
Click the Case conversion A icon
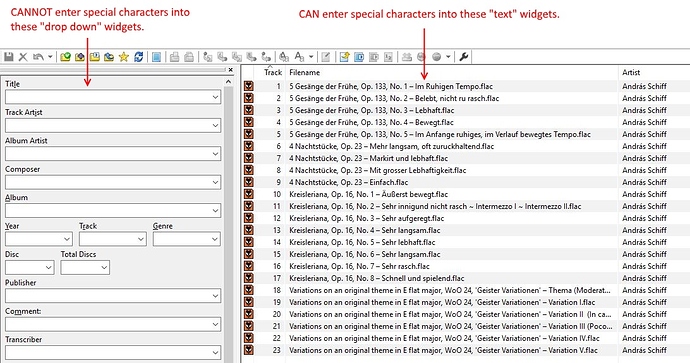tap(299, 57)
